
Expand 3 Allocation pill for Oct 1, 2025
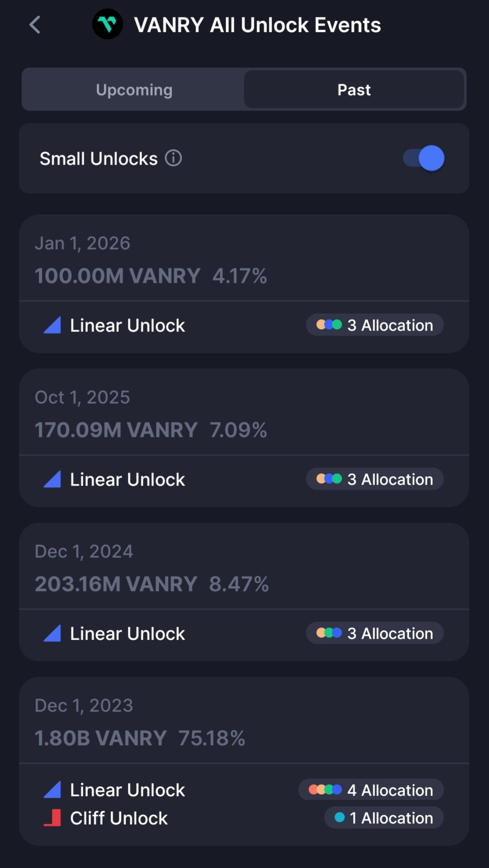[x=375, y=479]
